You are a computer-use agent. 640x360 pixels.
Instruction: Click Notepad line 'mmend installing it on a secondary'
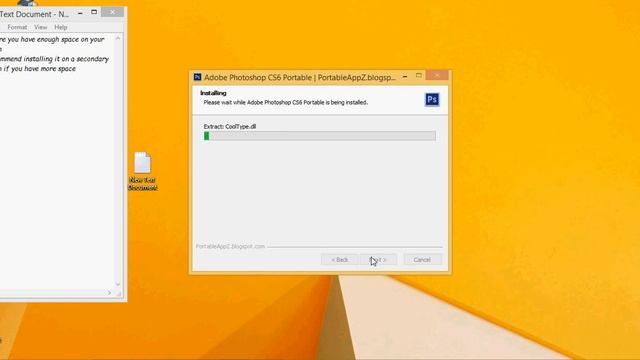[54, 59]
